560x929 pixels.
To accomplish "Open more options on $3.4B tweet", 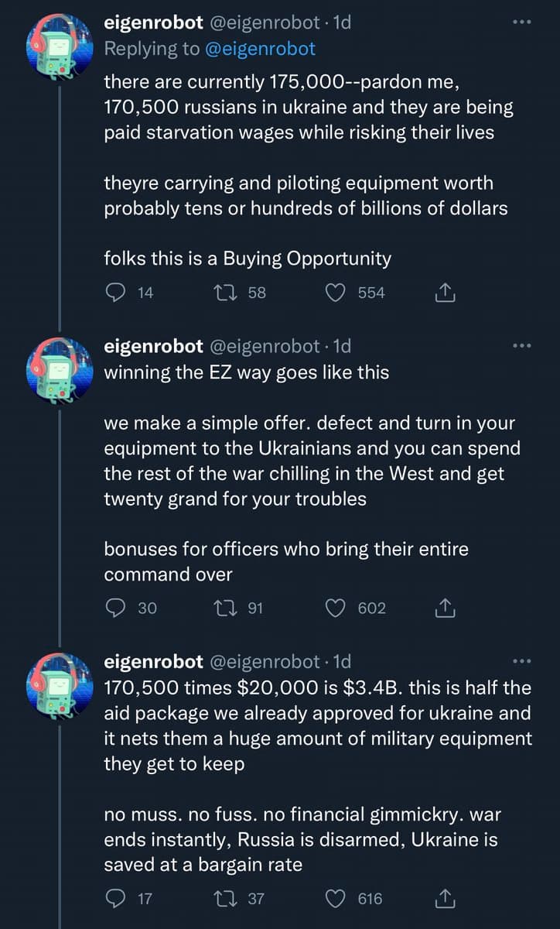I will tap(523, 661).
